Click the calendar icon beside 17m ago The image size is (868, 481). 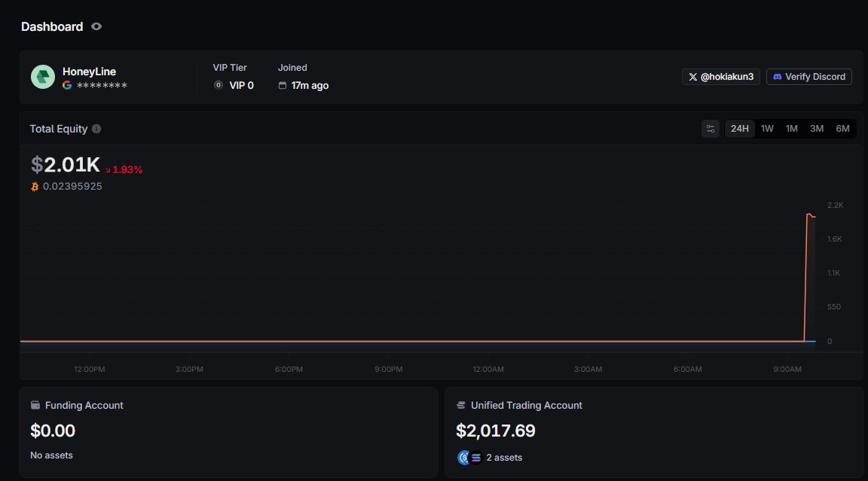click(x=283, y=86)
